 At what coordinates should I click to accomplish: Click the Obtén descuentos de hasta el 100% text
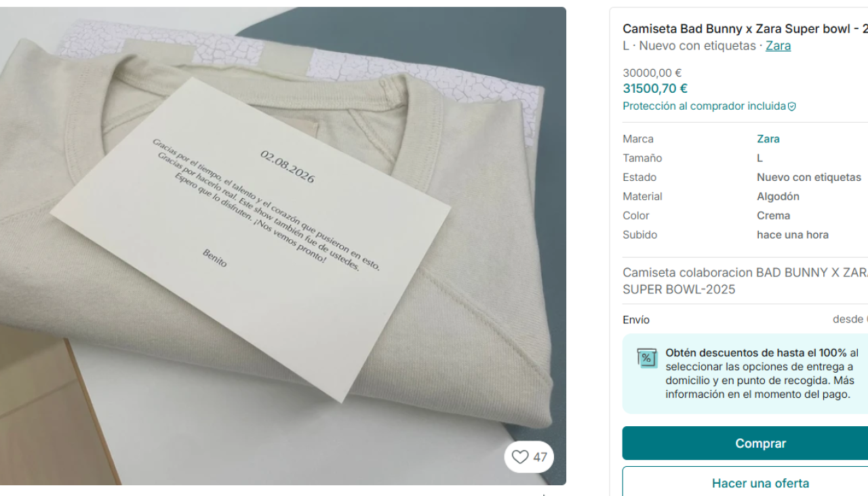tap(755, 353)
